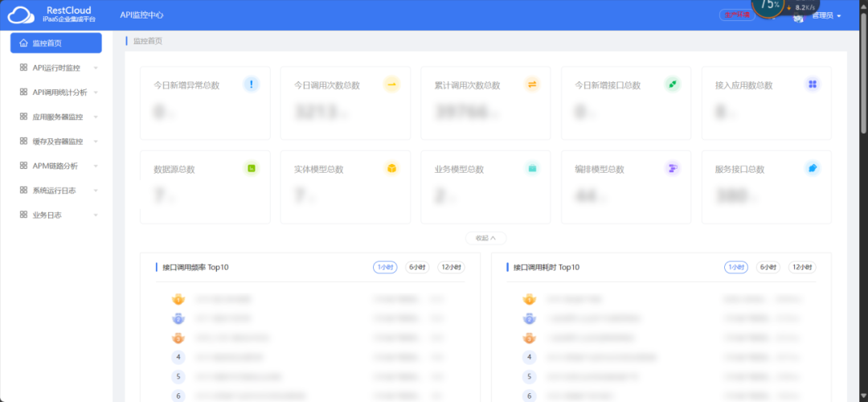
Task: Click the purple apps icon on 接入应用数总数 card
Action: point(813,84)
